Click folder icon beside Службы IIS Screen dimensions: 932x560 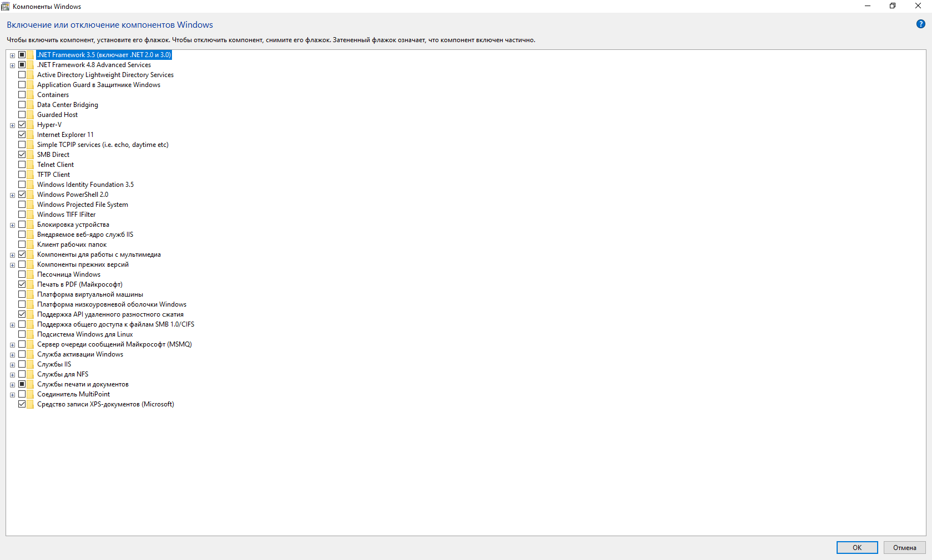(x=31, y=364)
